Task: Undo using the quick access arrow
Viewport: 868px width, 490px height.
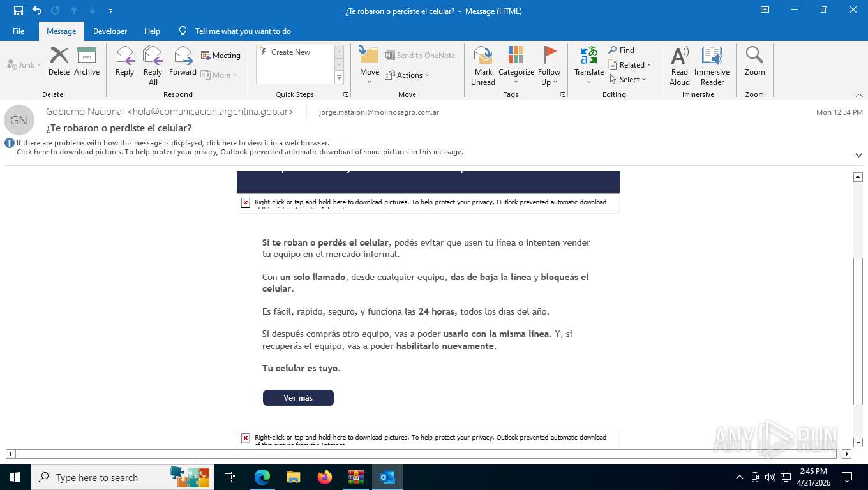Action: 37,10
